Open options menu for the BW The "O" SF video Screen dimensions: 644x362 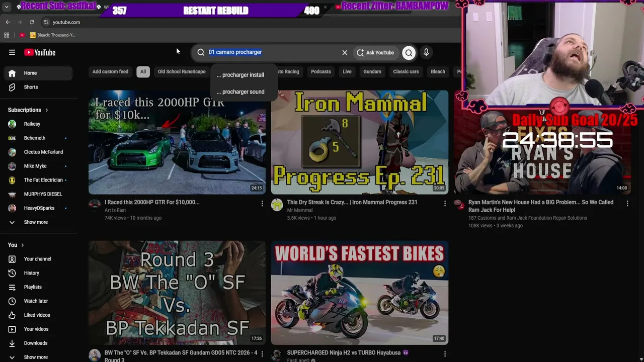coord(262,354)
